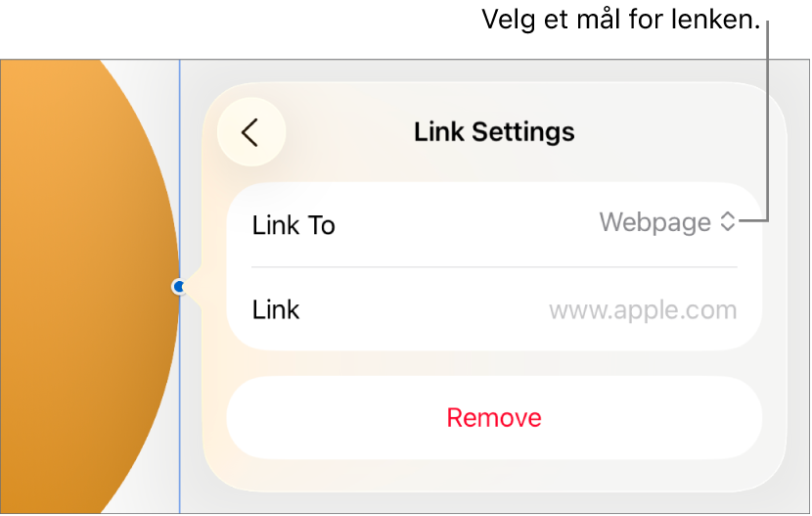
Task: Click the callout text 'Velg et mål for lenken.'
Action: 621,20
